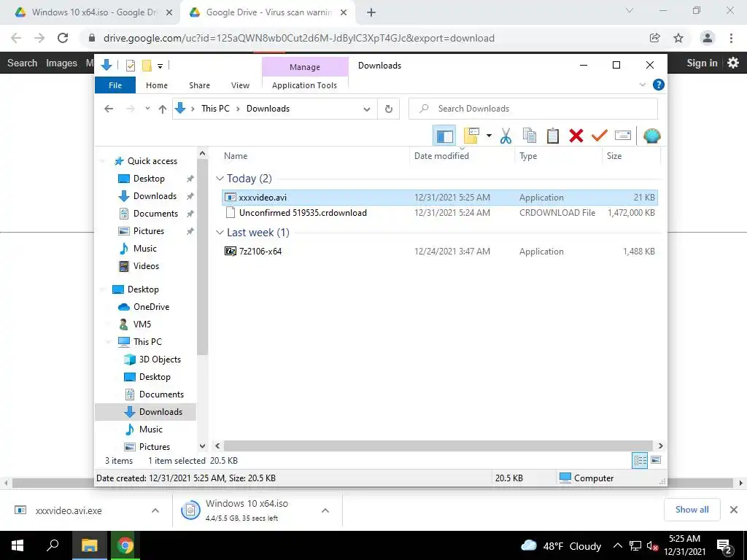Customize Quick Access Toolbar dropdown
Image resolution: width=747 pixels, height=560 pixels.
click(x=160, y=66)
